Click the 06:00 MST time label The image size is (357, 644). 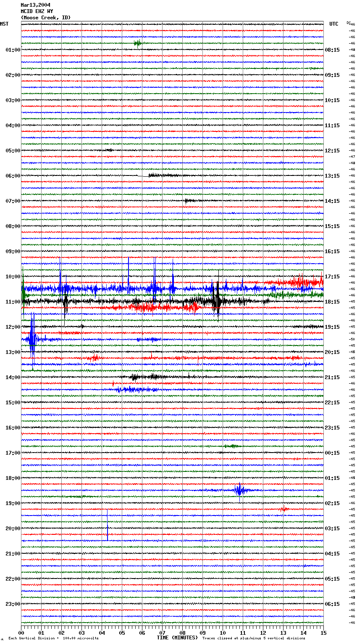pos(13,176)
